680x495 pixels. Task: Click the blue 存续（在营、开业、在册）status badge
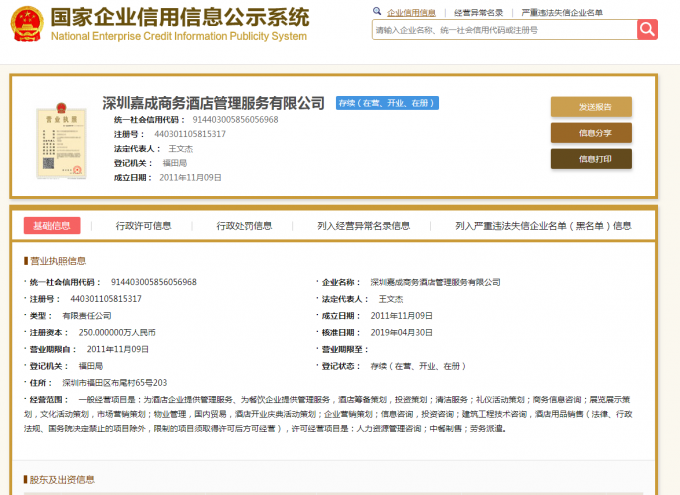click(x=387, y=103)
